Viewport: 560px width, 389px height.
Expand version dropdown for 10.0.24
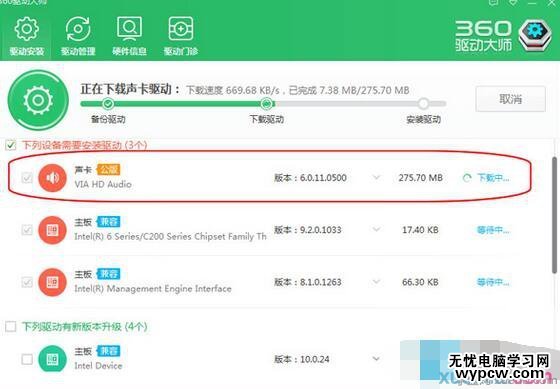click(376, 358)
